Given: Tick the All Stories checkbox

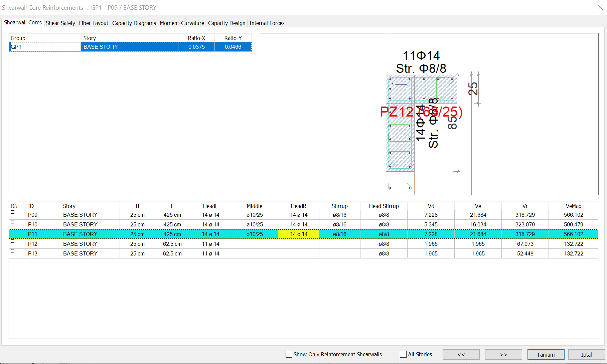Looking at the screenshot, I should [403, 354].
